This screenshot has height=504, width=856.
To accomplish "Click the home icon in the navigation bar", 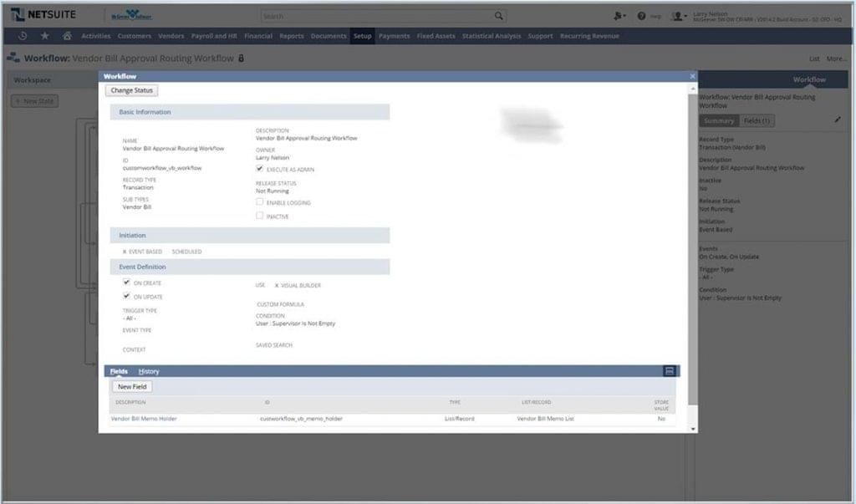I will (67, 36).
